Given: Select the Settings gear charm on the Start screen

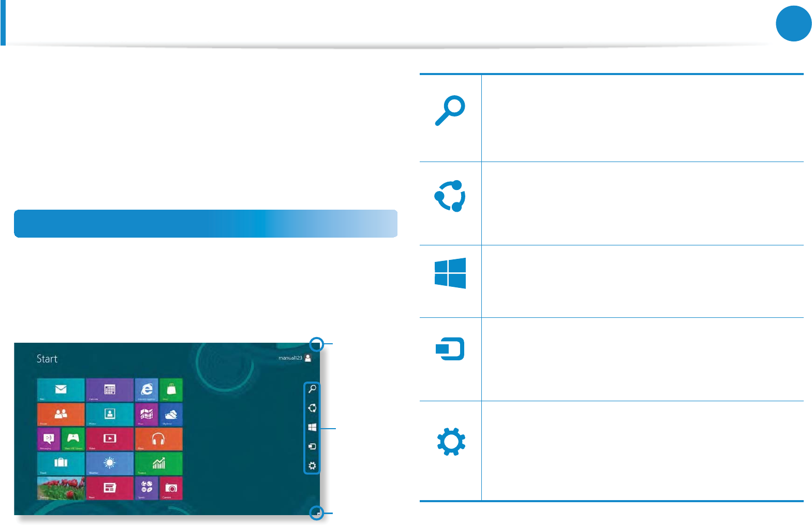Looking at the screenshot, I should [x=312, y=466].
